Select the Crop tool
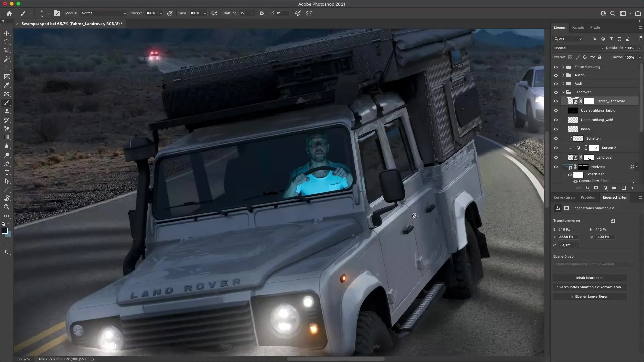 pyautogui.click(x=7, y=68)
